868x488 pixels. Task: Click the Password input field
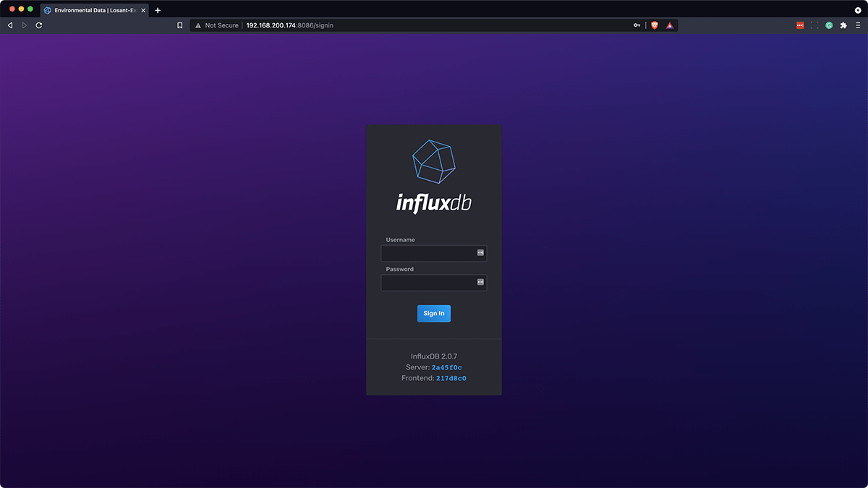tap(434, 283)
